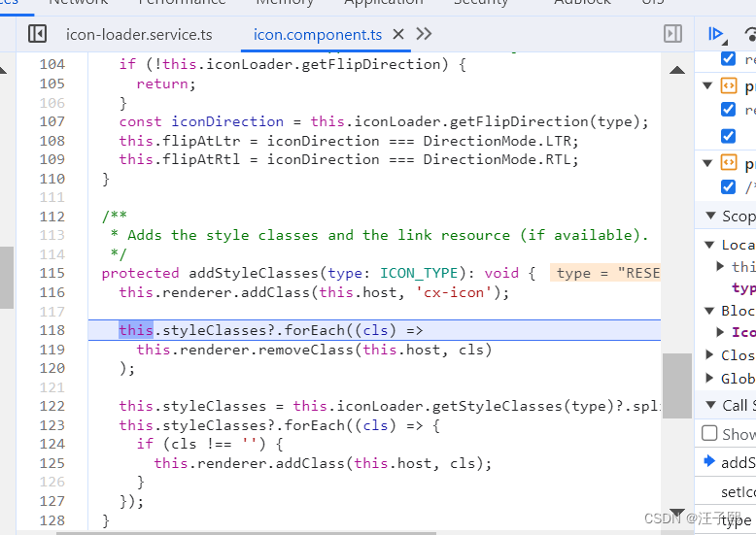The image size is (756, 535).
Task: Set breakpoint on line 125 gutter
Action: [52, 463]
